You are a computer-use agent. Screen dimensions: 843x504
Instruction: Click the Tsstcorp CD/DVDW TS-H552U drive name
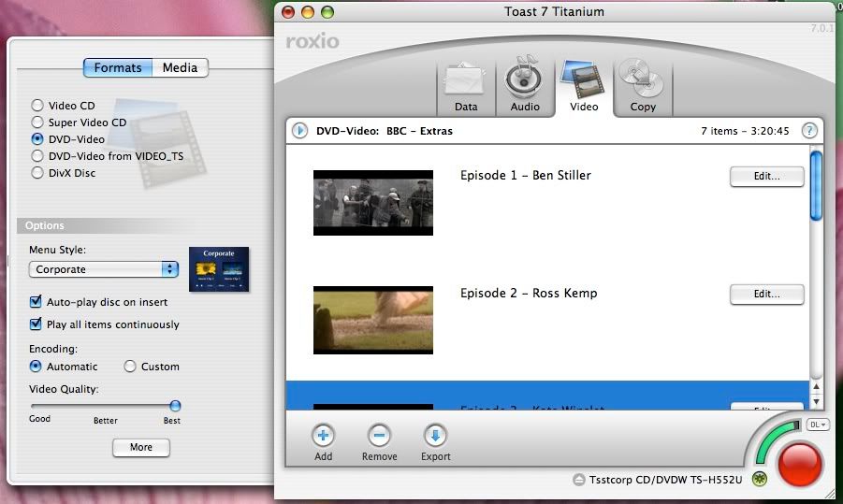pos(665,480)
